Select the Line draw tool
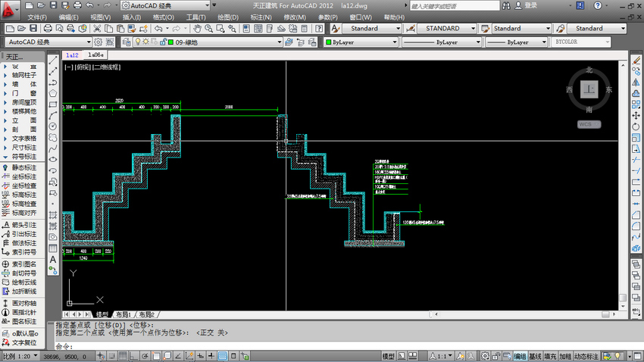This screenshot has width=644, height=362. 53,60
